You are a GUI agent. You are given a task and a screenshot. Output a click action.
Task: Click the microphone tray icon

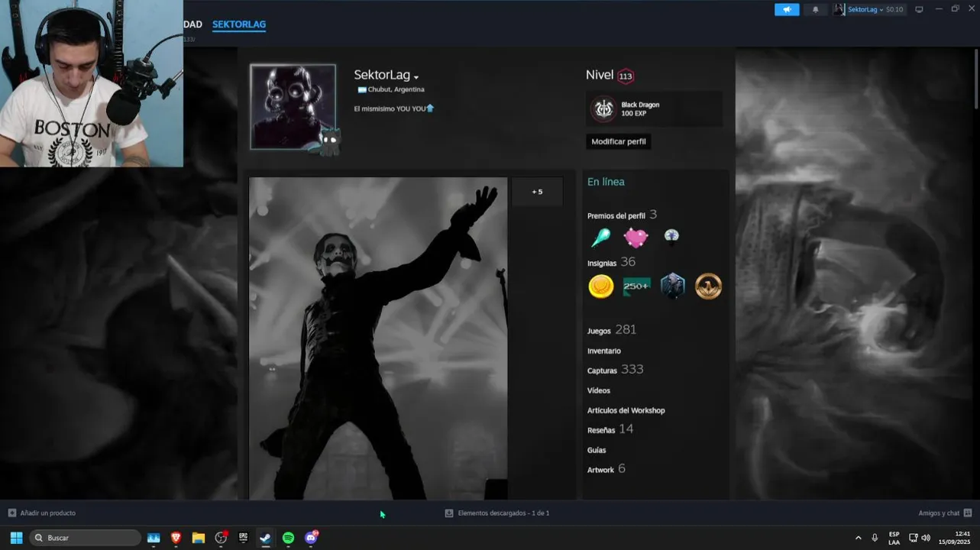click(x=875, y=538)
